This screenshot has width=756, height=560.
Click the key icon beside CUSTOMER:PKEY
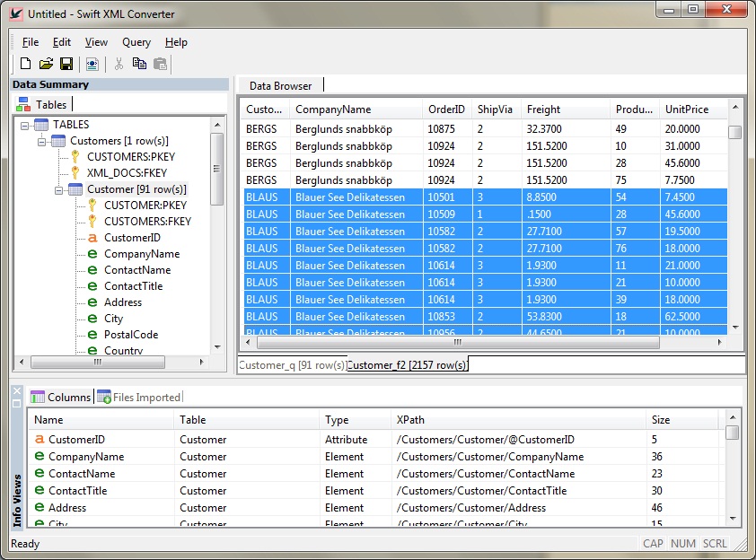[92, 206]
